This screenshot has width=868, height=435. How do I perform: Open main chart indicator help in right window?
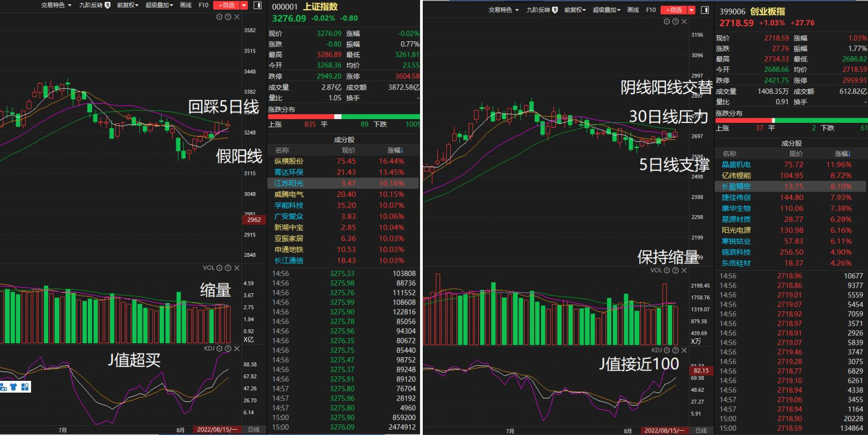(675, 21)
